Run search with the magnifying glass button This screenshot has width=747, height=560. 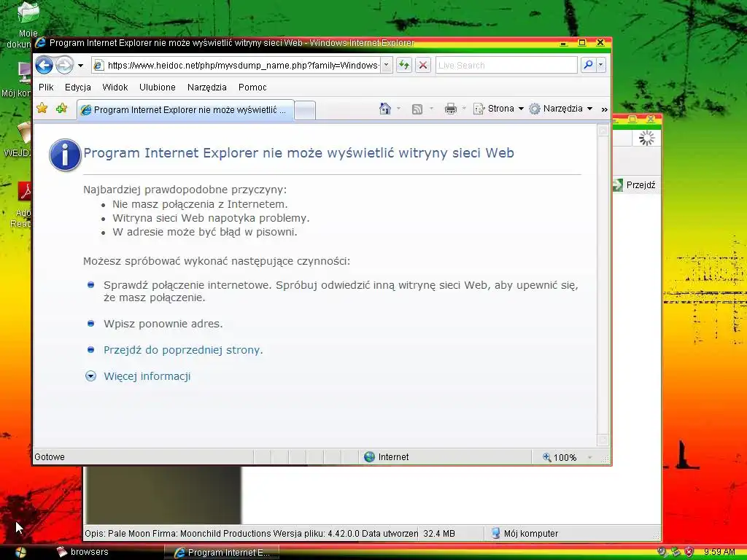click(588, 65)
